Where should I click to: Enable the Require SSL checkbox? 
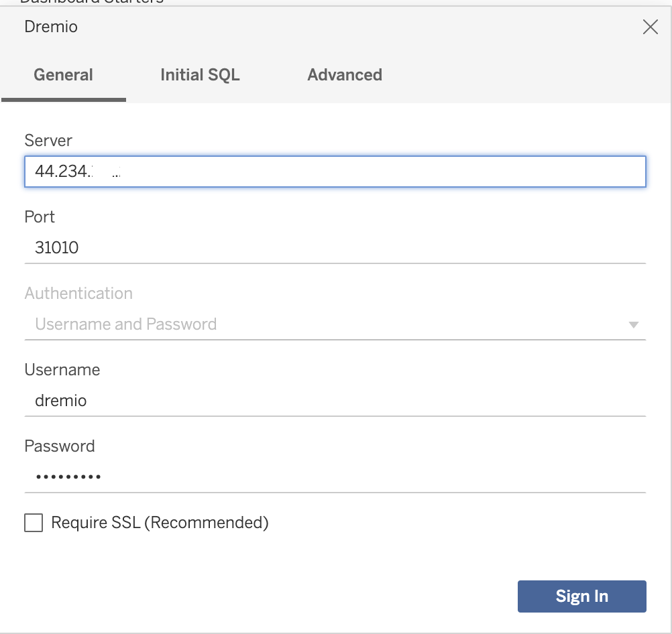click(34, 523)
